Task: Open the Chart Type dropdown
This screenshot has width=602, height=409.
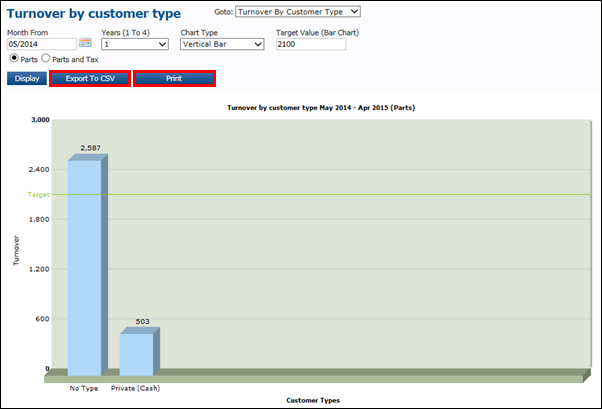Action: [x=222, y=44]
